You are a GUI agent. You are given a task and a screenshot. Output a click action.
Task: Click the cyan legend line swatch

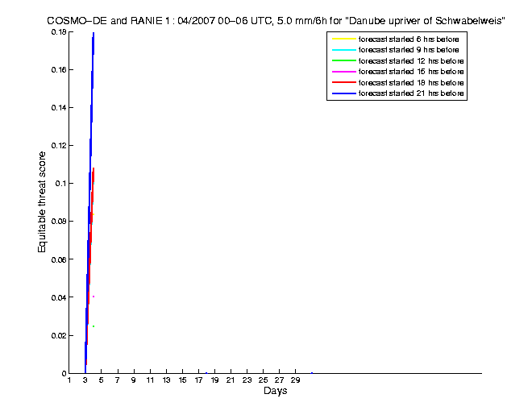coord(343,50)
